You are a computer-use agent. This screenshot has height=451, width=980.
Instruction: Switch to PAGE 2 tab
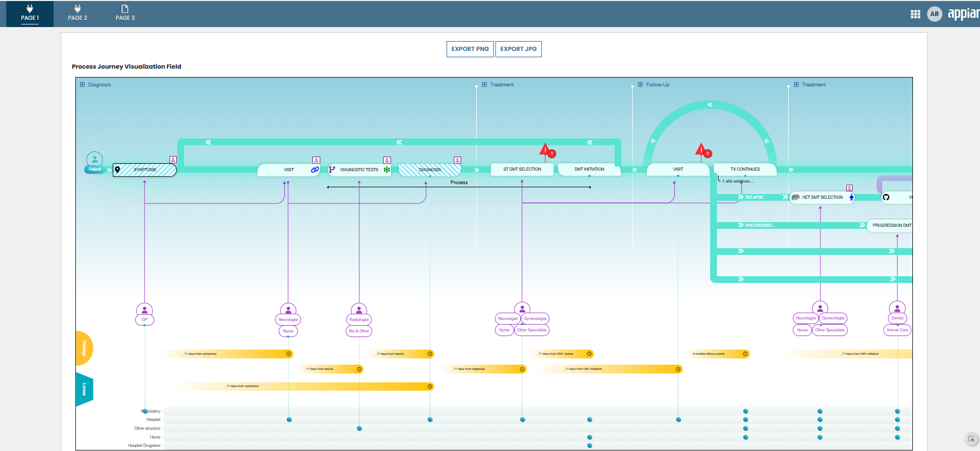(x=77, y=13)
